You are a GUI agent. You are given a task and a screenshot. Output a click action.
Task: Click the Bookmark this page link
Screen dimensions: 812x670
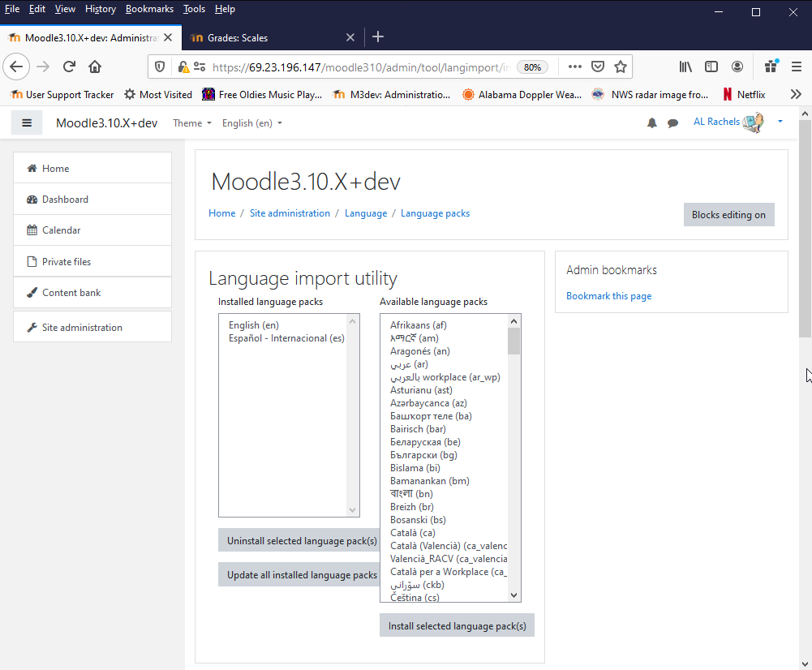pyautogui.click(x=608, y=295)
